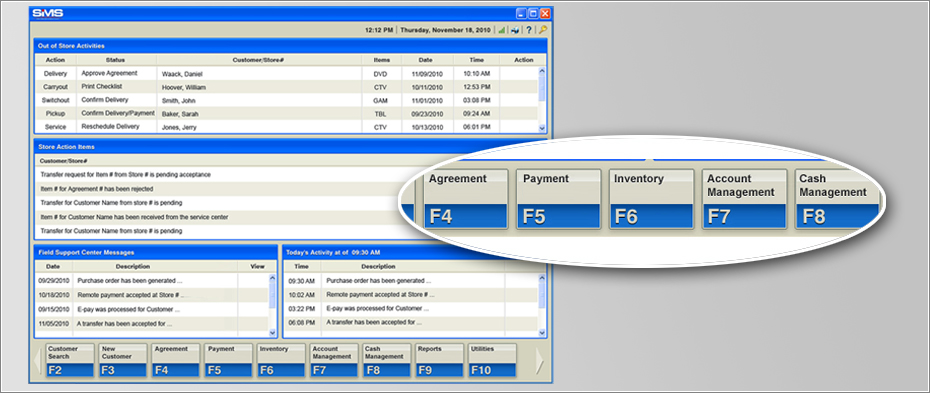The width and height of the screenshot is (930, 393).
Task: Open help with the question mark icon
Action: coord(529,30)
